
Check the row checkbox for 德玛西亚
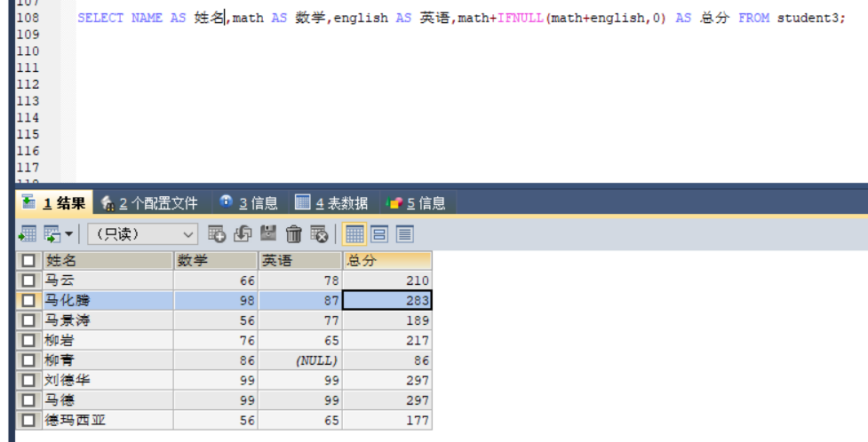coord(28,420)
